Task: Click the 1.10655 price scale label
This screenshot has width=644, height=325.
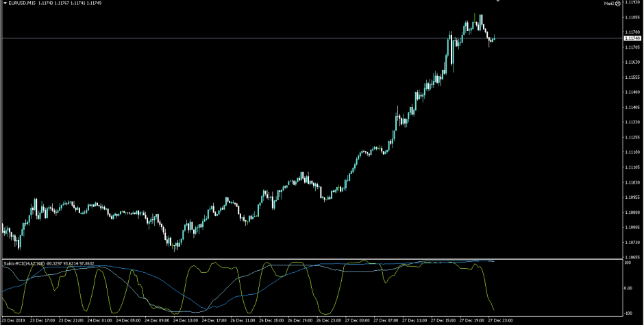Action: [633, 257]
